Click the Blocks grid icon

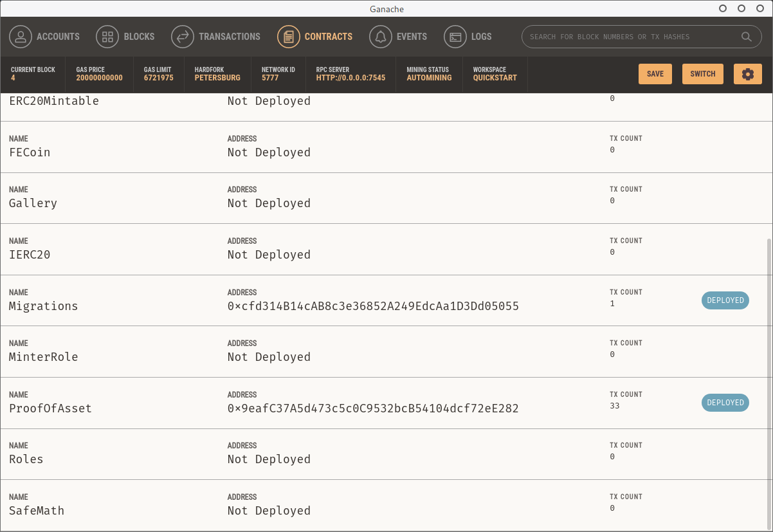(x=107, y=37)
